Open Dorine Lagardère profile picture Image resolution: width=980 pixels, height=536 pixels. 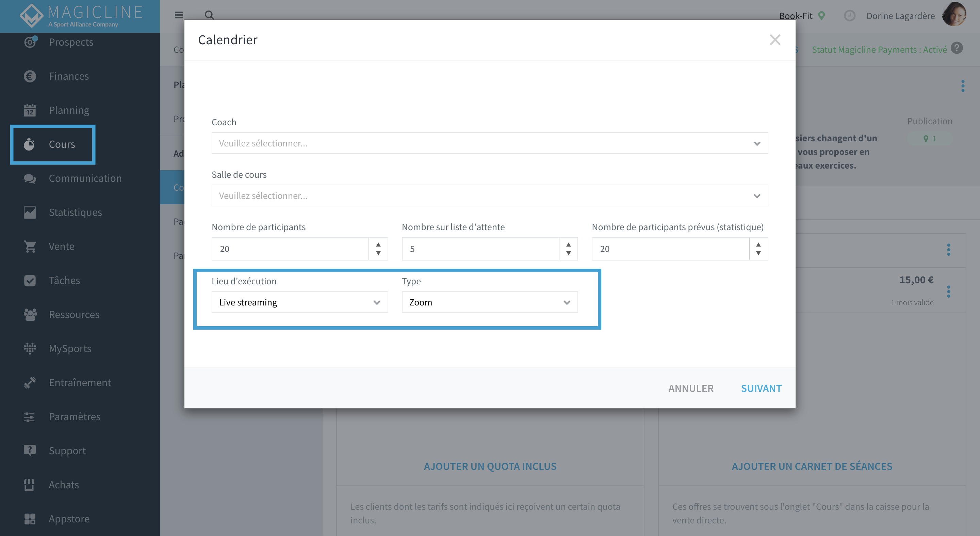tap(955, 14)
